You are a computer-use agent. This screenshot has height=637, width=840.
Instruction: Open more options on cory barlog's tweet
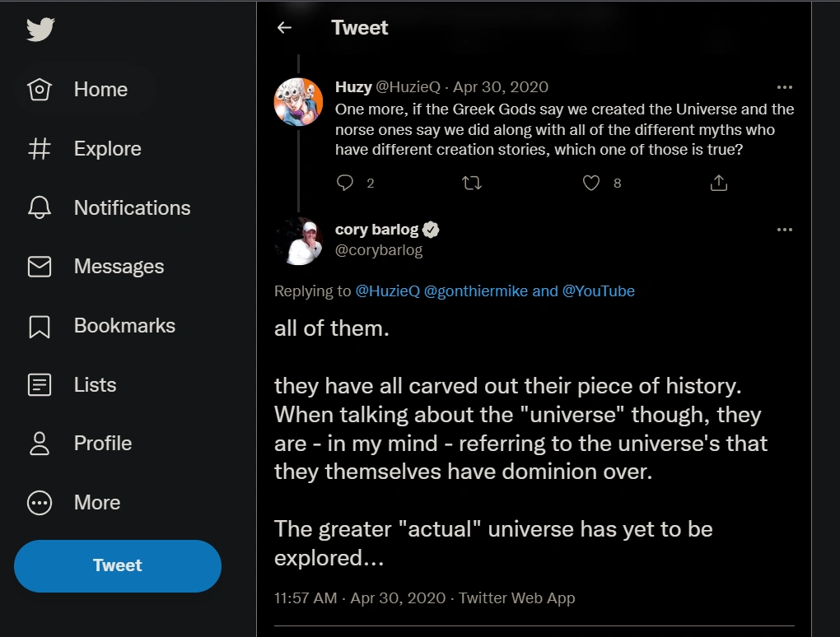coord(784,230)
